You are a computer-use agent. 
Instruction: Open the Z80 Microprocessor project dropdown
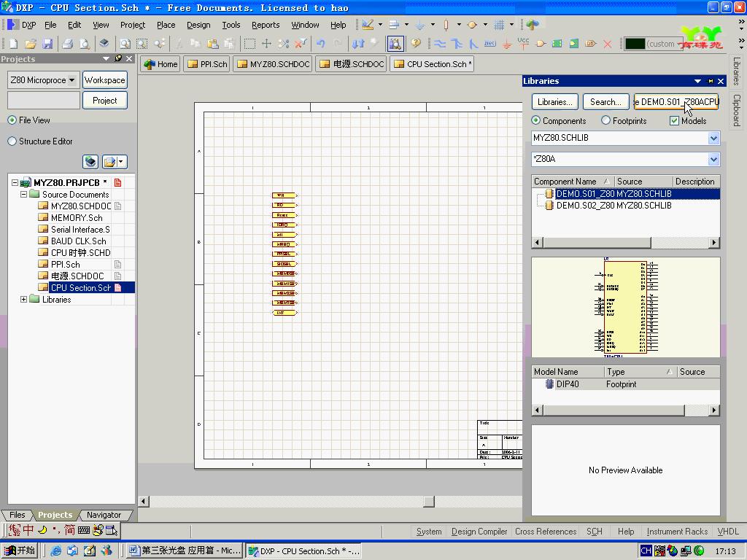pos(71,80)
